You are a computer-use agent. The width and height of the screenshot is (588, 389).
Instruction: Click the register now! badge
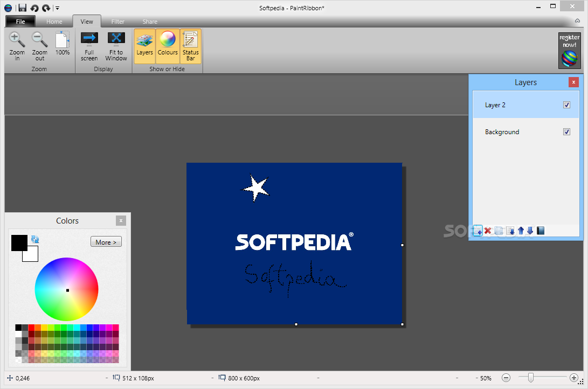[569, 51]
